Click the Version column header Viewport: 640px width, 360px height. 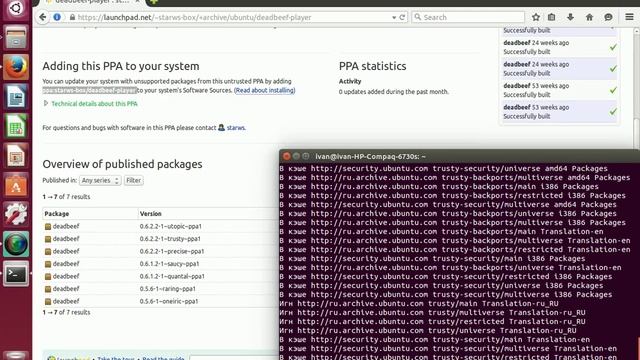click(151, 213)
